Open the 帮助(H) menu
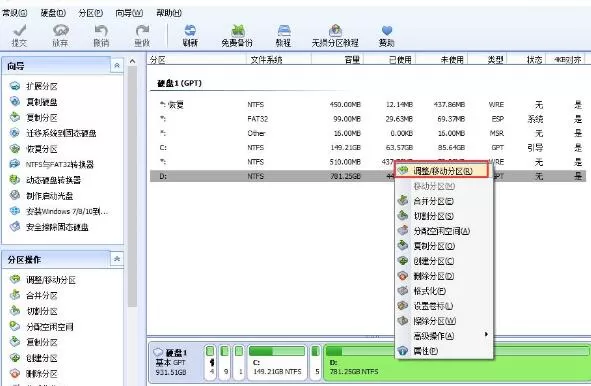 pyautogui.click(x=169, y=13)
